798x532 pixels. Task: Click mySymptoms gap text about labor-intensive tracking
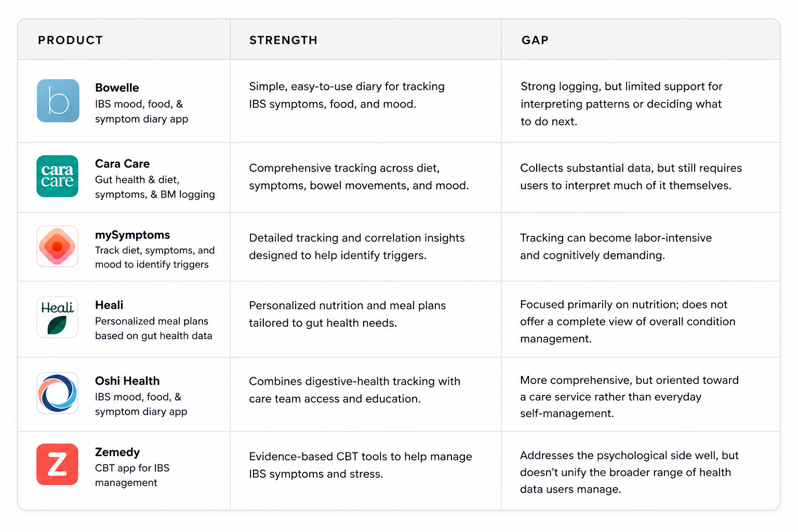tap(616, 246)
